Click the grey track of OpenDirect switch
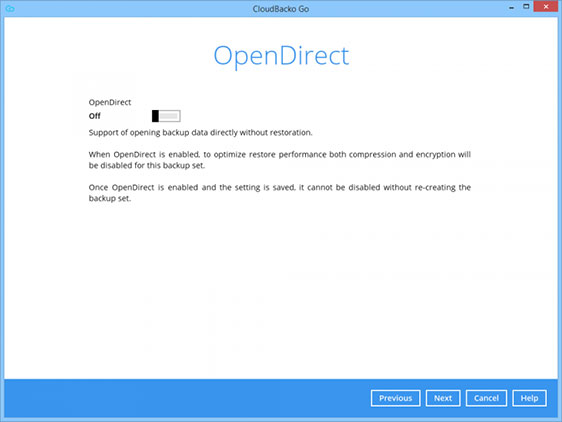Screen dimensions: 562x422 pos(169,116)
